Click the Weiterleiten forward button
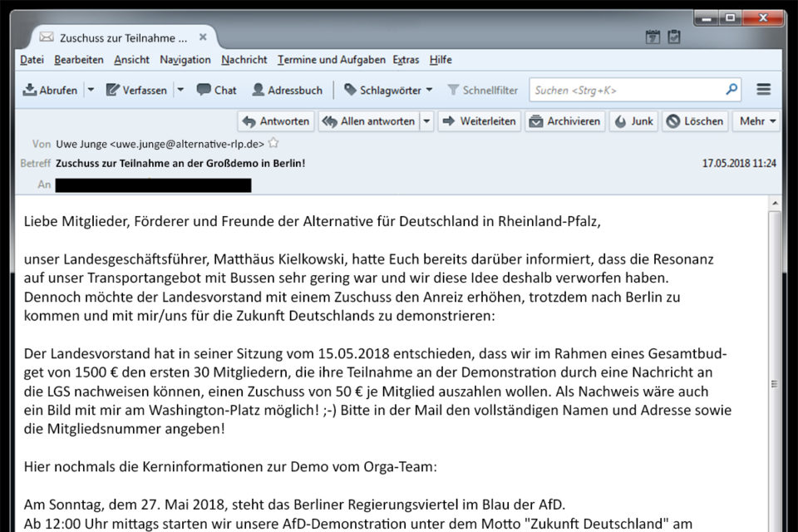 (x=480, y=121)
